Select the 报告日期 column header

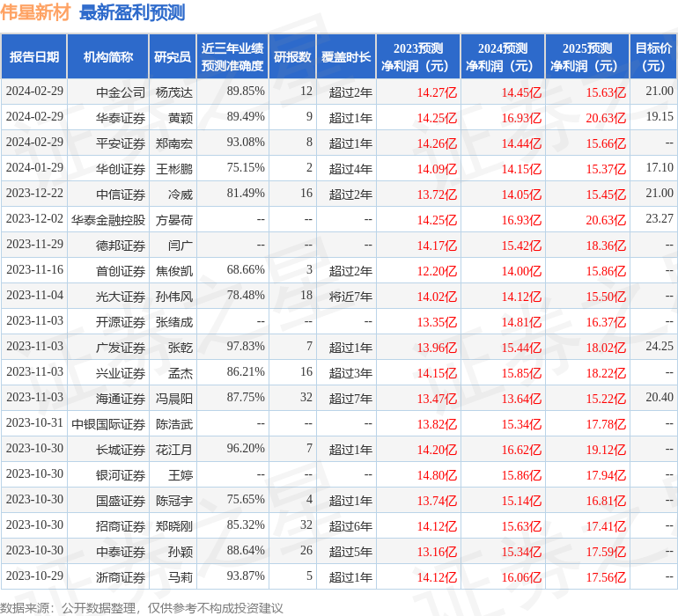pos(34,56)
